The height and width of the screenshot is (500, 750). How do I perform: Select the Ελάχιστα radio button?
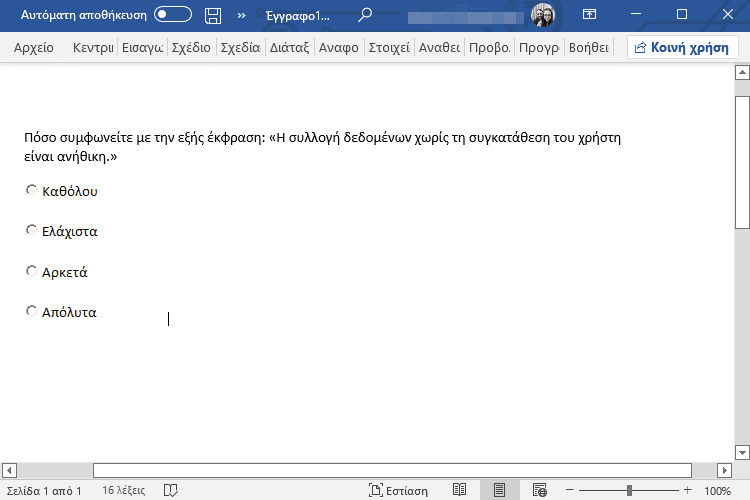click(x=31, y=230)
